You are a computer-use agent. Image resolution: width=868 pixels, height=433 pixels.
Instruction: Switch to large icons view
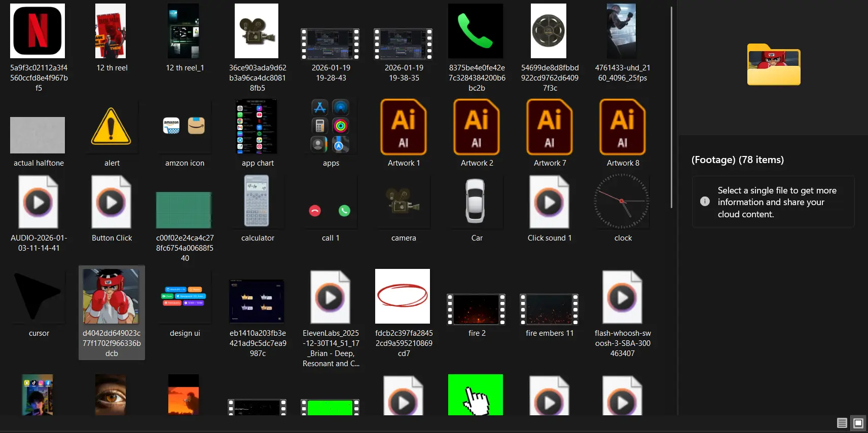858,423
